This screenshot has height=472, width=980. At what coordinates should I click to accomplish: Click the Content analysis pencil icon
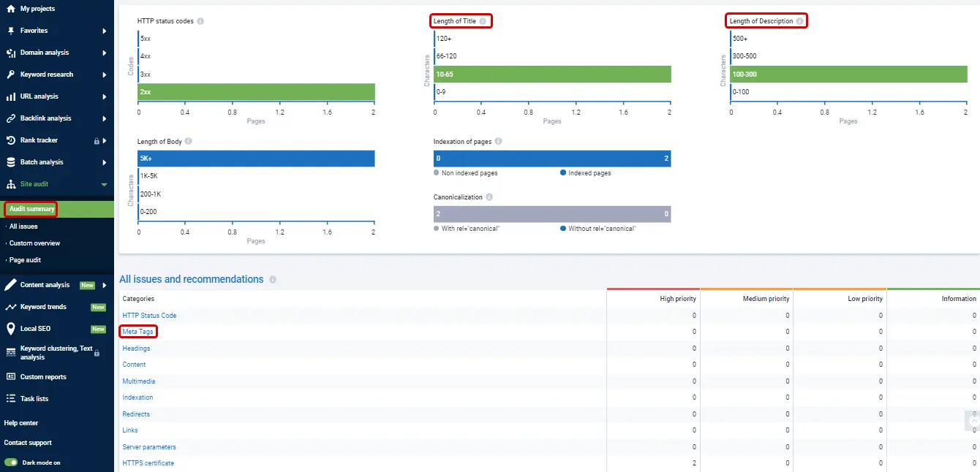(x=10, y=285)
